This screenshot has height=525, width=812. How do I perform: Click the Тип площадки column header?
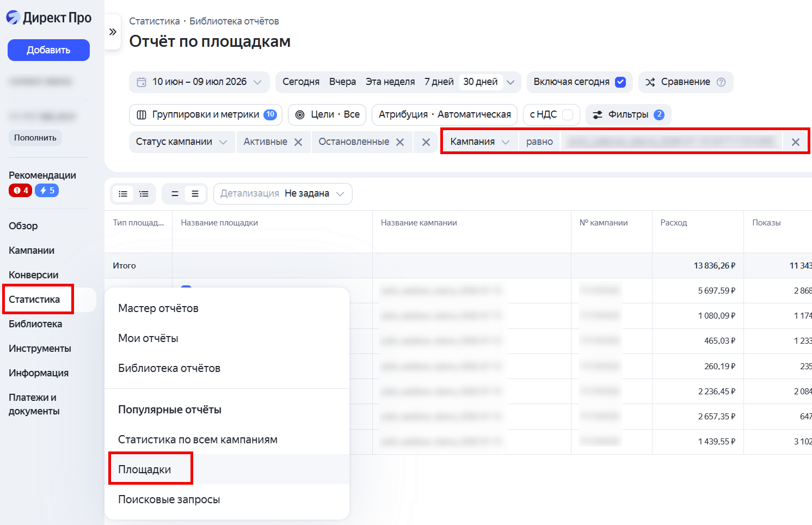point(138,223)
